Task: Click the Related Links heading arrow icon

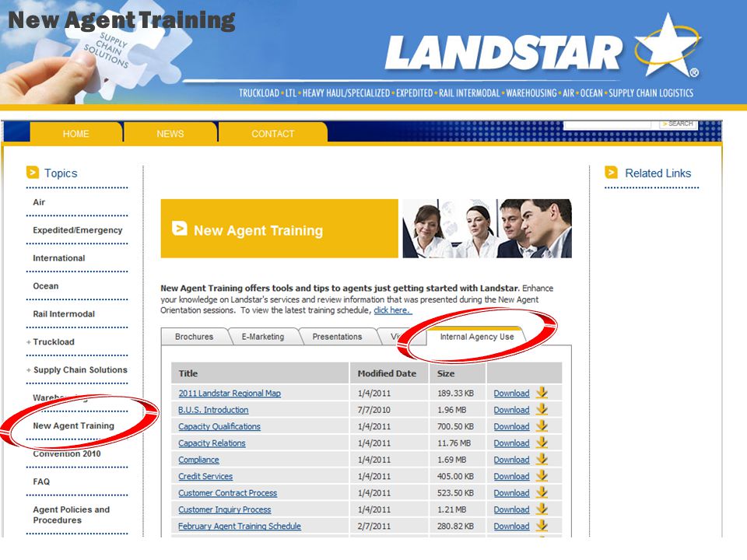Action: pyautogui.click(x=612, y=173)
